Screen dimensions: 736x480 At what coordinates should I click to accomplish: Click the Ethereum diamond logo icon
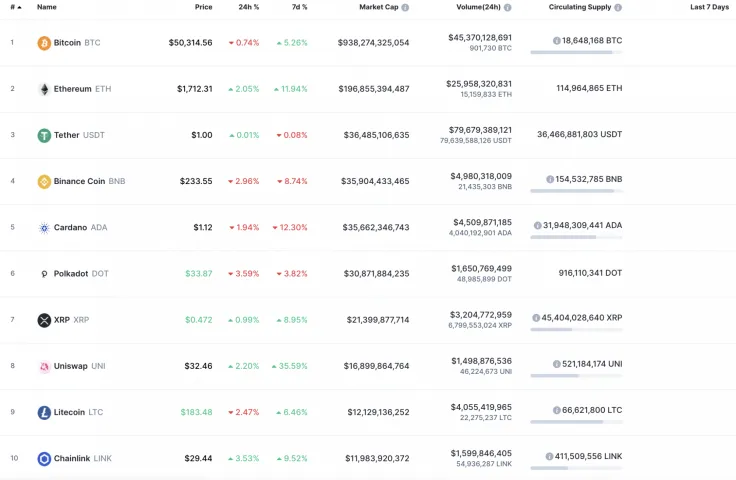44,89
